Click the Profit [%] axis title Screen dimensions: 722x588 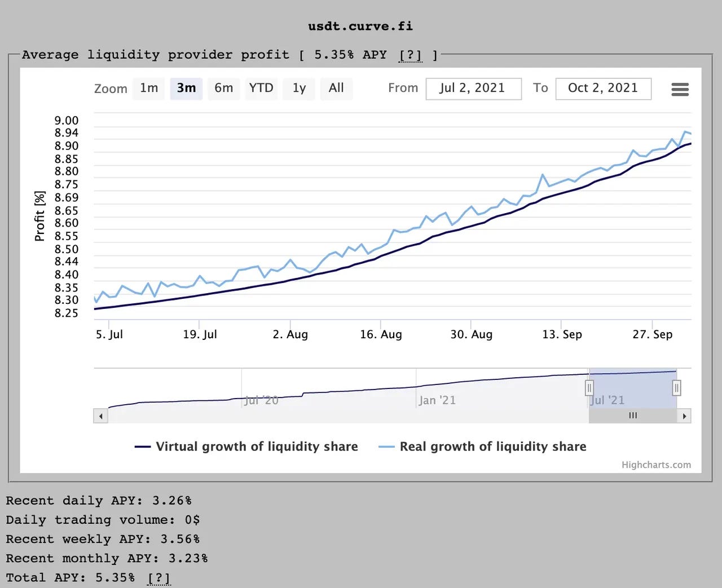(39, 216)
